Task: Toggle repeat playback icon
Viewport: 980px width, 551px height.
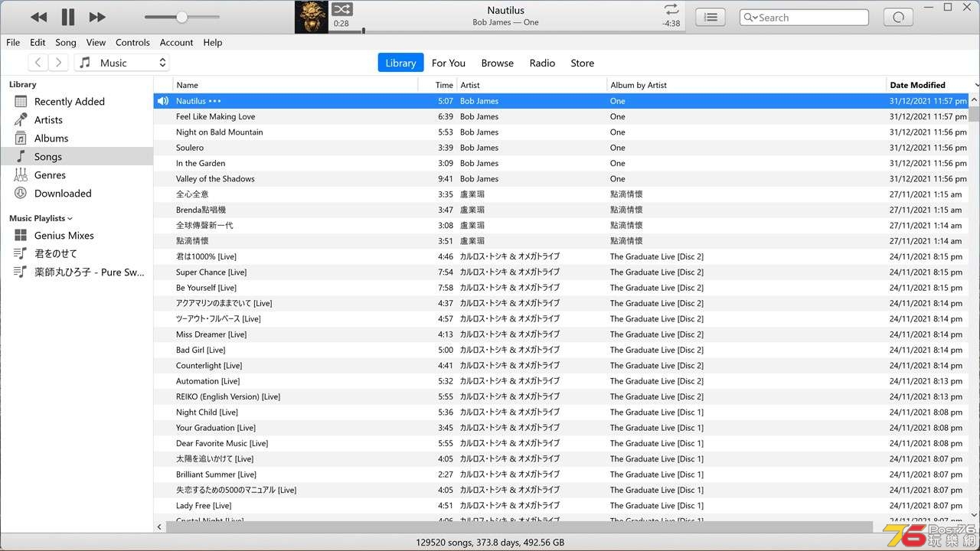Action: point(671,9)
